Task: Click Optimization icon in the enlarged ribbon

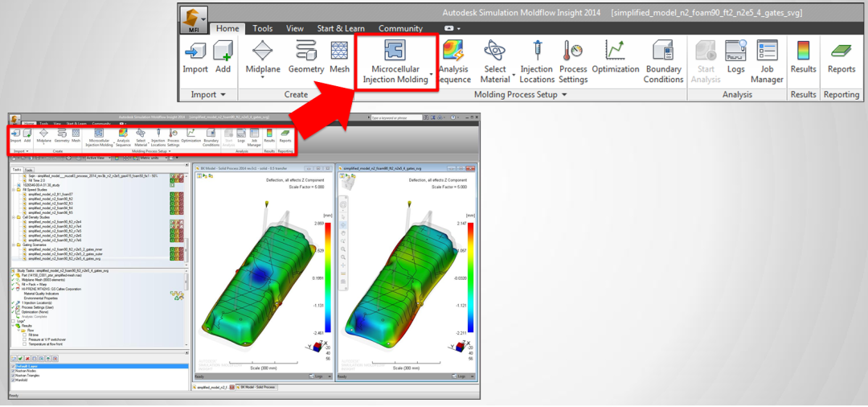Action: tap(615, 50)
